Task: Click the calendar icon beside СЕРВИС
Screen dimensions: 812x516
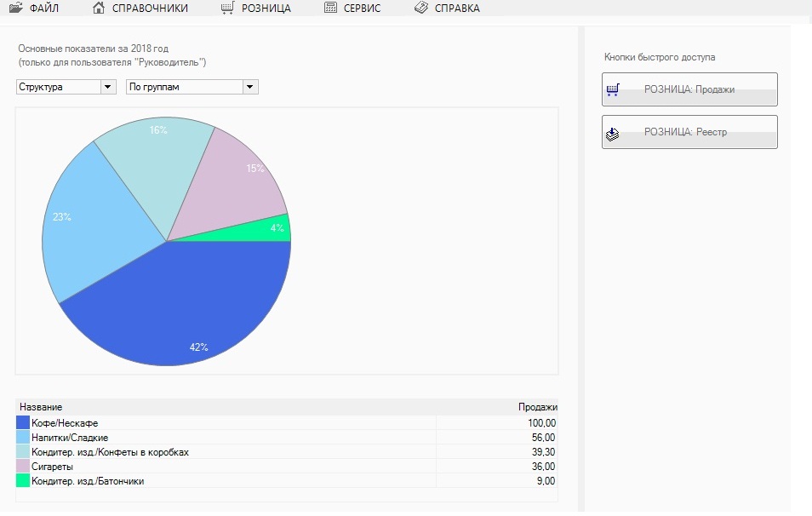Action: 331,9
